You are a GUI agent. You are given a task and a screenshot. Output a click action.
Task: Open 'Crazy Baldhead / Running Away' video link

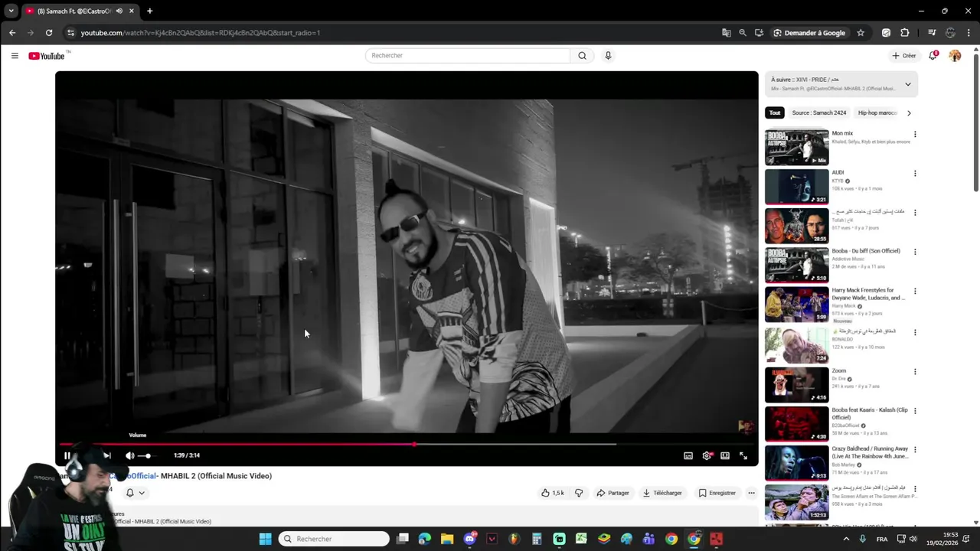pyautogui.click(x=871, y=452)
